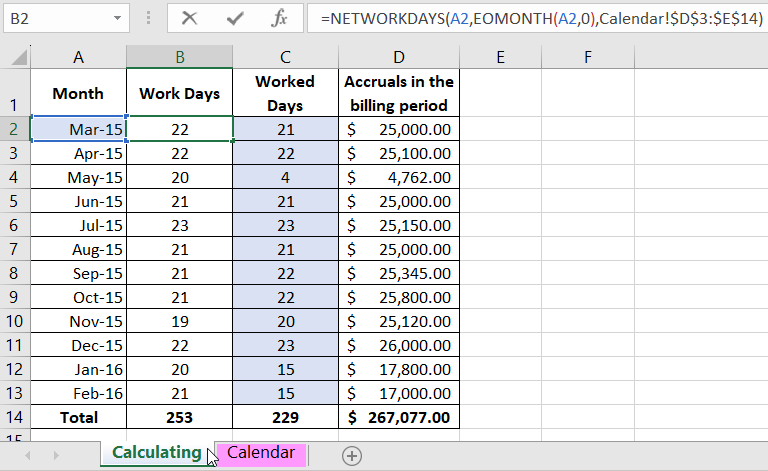The height and width of the screenshot is (471, 768).
Task: Select row 4 header
Action: point(15,177)
